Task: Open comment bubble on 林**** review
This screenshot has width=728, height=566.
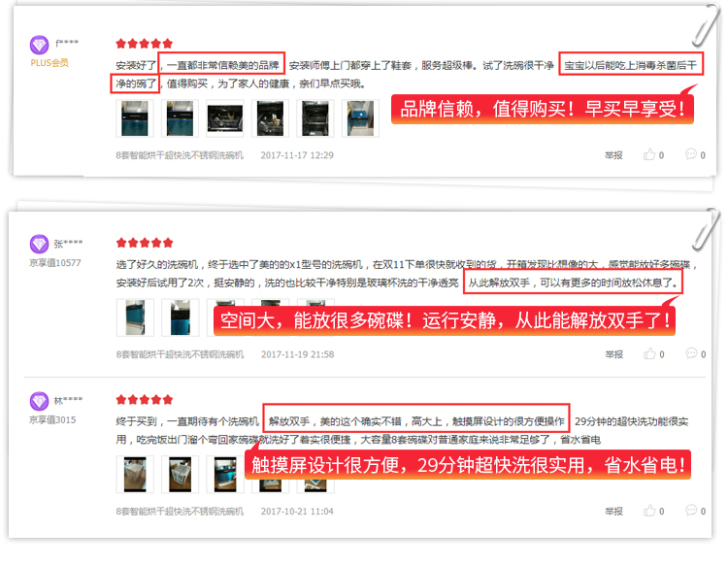Action: [x=691, y=511]
